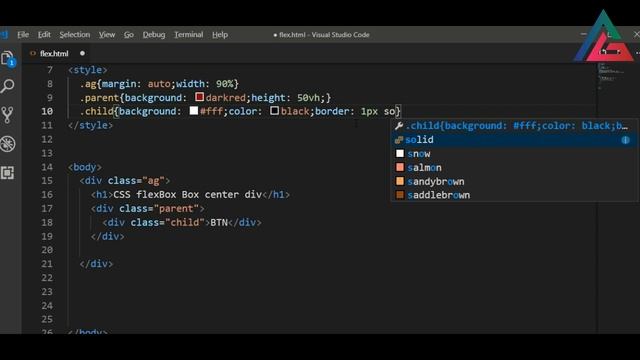This screenshot has width=640, height=360.
Task: Open the Debug menu
Action: (154, 35)
